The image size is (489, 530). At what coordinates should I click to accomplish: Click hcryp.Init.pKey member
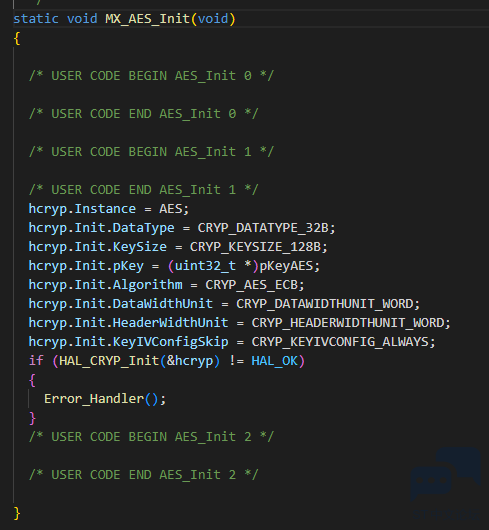coord(86,266)
